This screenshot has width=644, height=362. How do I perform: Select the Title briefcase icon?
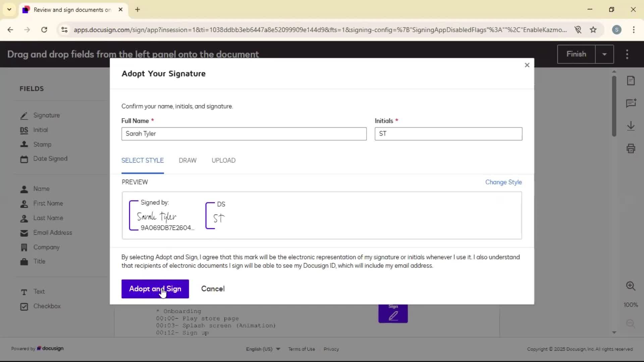pos(24,262)
